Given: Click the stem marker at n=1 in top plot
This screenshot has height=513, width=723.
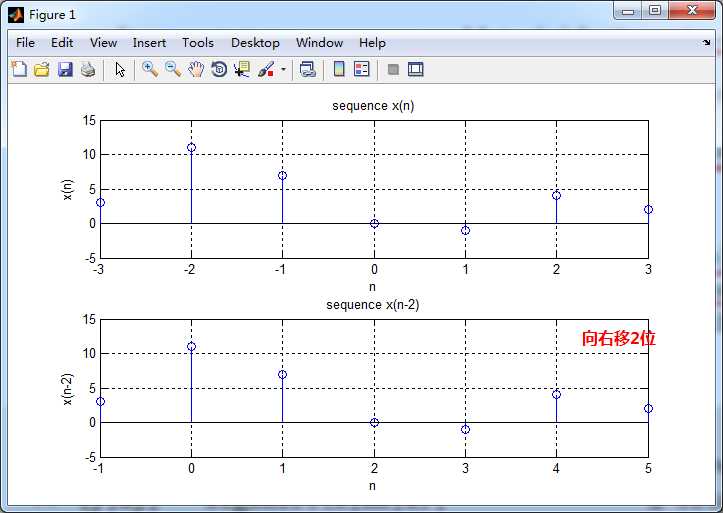Looking at the screenshot, I should 465,230.
